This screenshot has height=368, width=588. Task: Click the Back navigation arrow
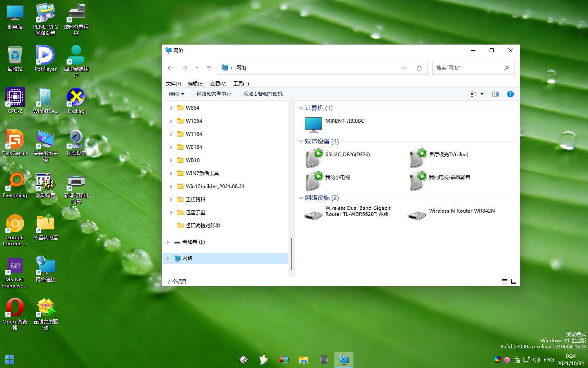coord(170,68)
